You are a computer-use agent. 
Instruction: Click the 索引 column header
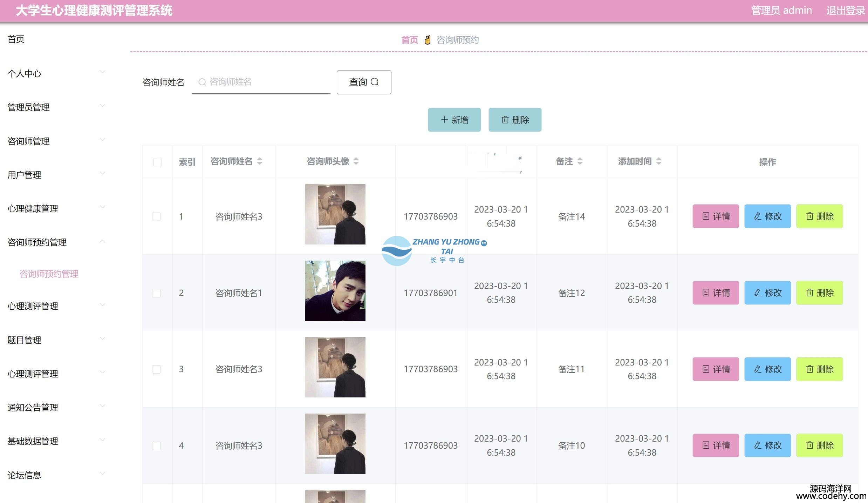pyautogui.click(x=187, y=162)
